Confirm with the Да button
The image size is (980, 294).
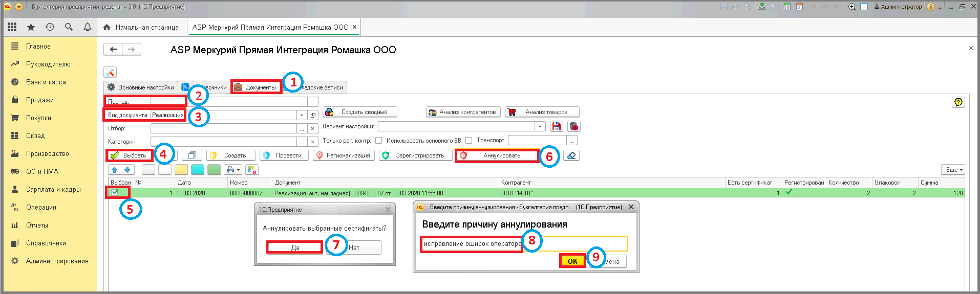pos(295,247)
